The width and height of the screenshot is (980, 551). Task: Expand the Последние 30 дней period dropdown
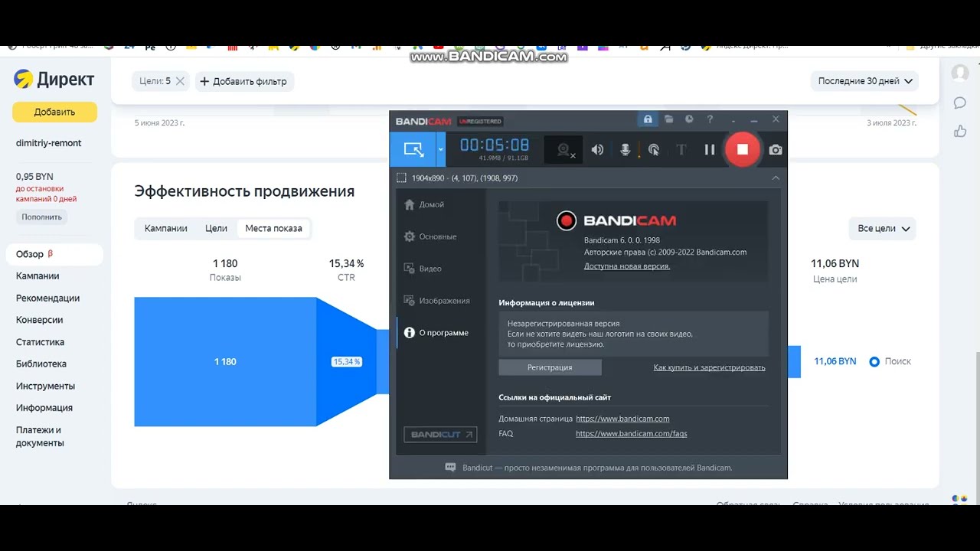864,80
